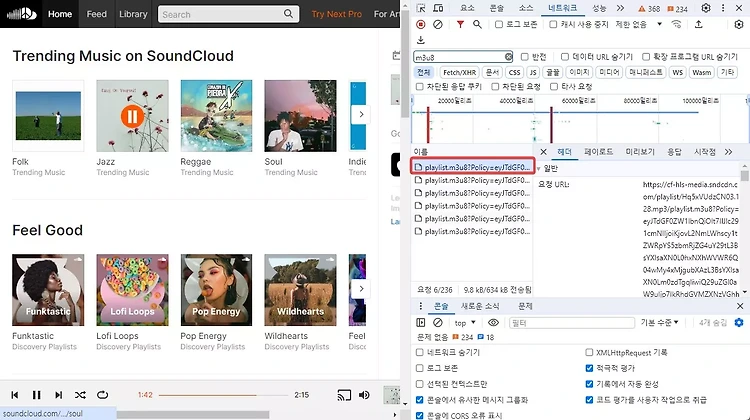Pause playback in the bottom player
The image size is (750, 420).
point(36,395)
